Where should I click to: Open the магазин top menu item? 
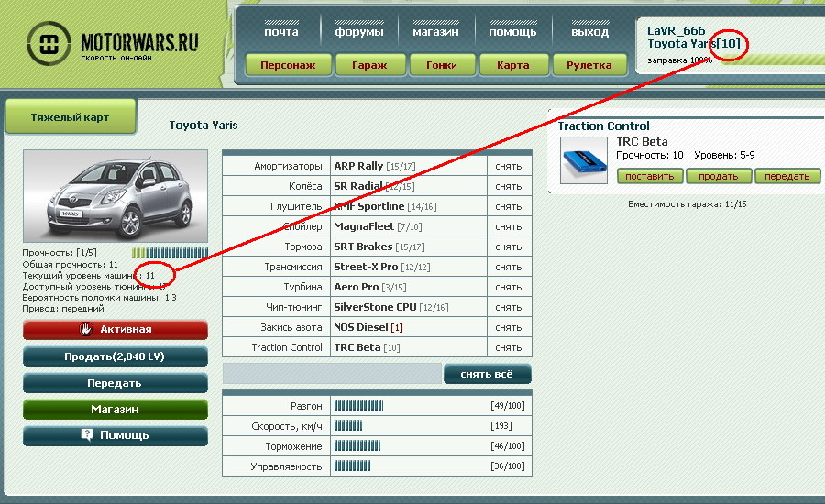tap(435, 32)
